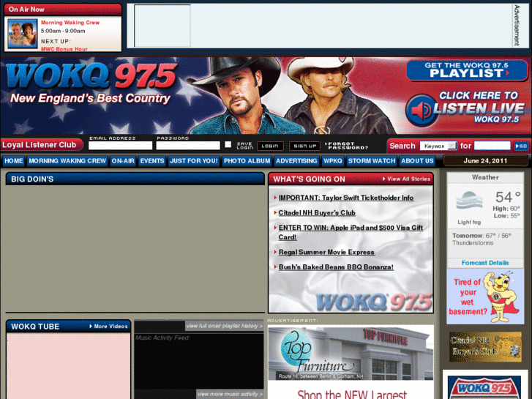This screenshot has height=399, width=532.
Task: Open Regal Summer Movie Express story
Action: point(326,253)
